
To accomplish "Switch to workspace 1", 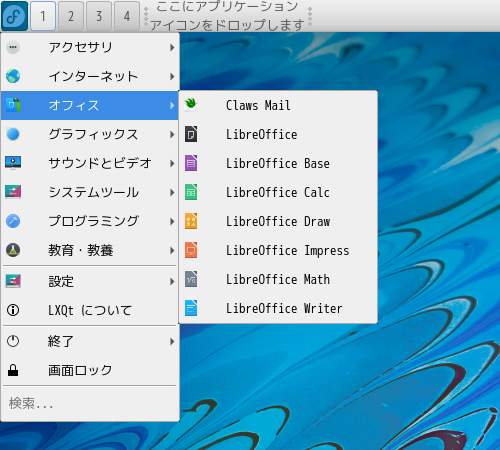I will 43,16.
